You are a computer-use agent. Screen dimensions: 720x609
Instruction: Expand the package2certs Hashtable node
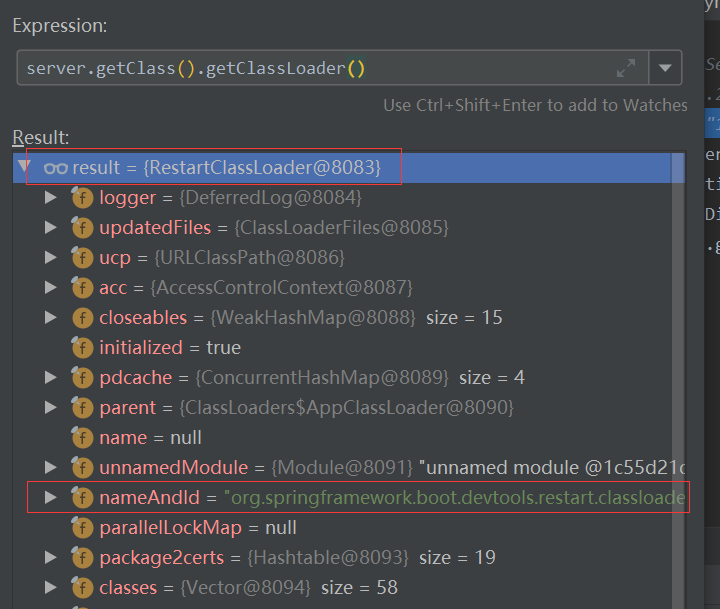point(51,558)
